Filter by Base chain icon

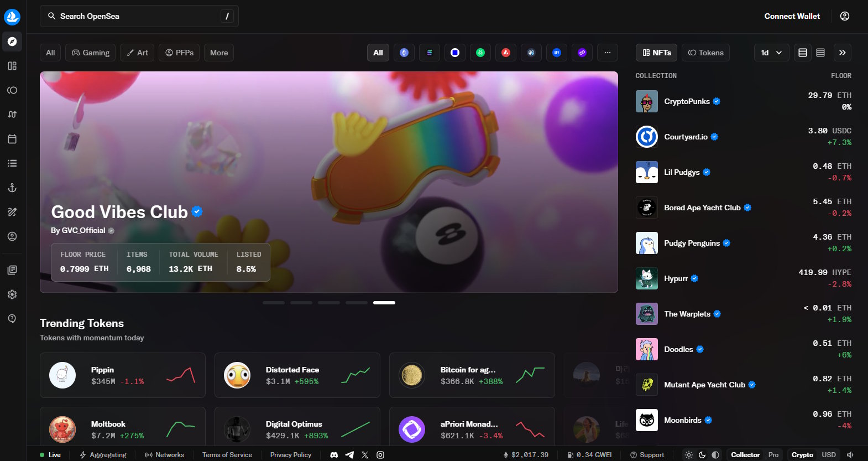pyautogui.click(x=455, y=53)
